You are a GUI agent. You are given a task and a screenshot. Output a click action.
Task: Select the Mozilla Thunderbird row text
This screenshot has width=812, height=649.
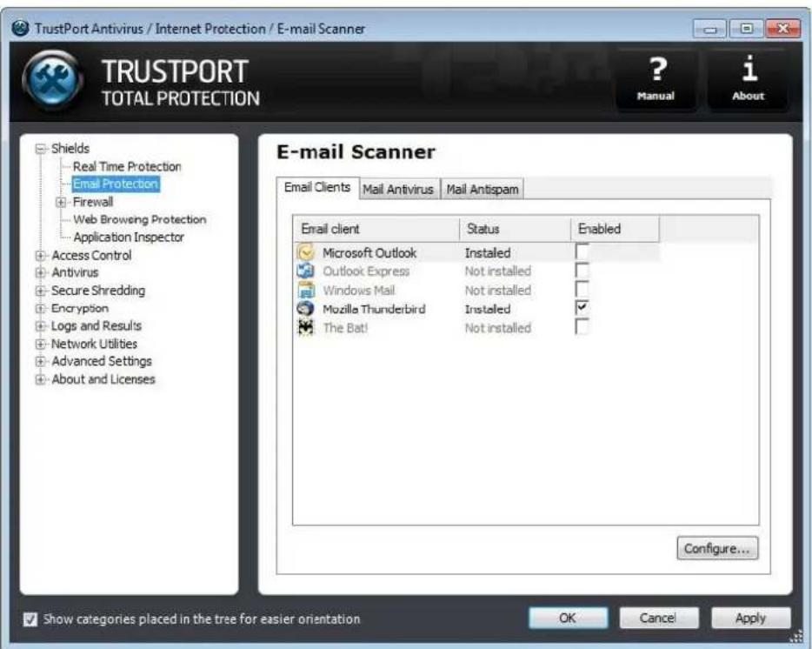tap(374, 309)
